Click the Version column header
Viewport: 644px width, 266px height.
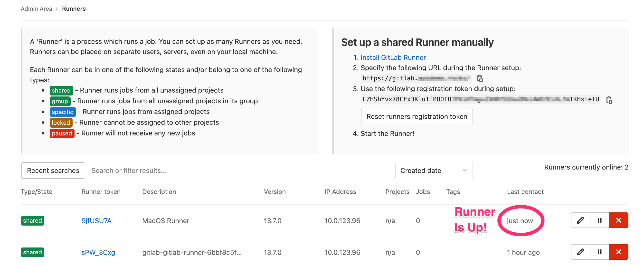[x=275, y=192]
